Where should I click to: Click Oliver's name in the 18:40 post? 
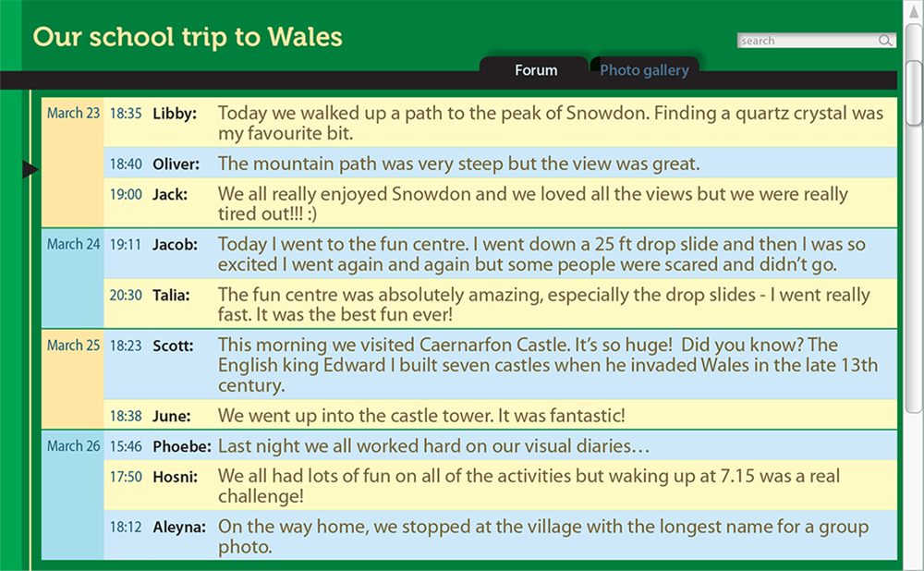click(176, 164)
